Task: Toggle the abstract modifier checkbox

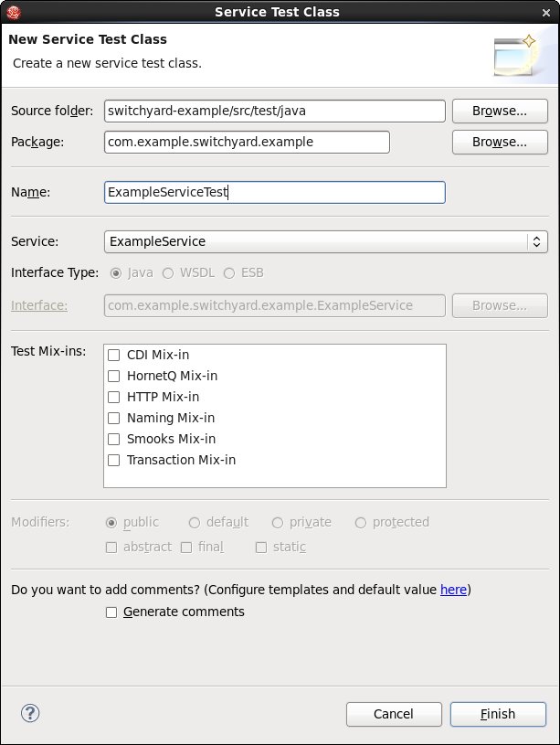Action: click(x=111, y=548)
